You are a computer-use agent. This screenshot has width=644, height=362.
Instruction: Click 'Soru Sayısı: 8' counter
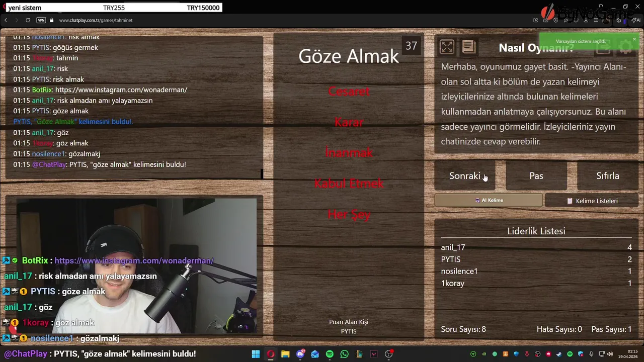[463, 329]
